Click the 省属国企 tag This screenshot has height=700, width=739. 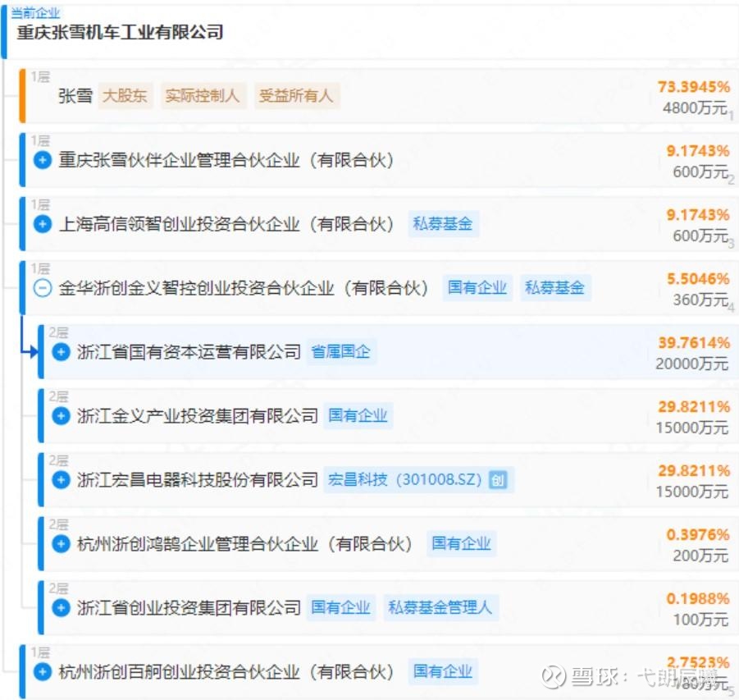pos(340,352)
